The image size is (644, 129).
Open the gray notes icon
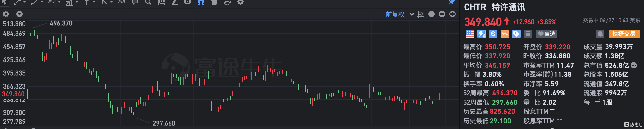(x=528, y=34)
